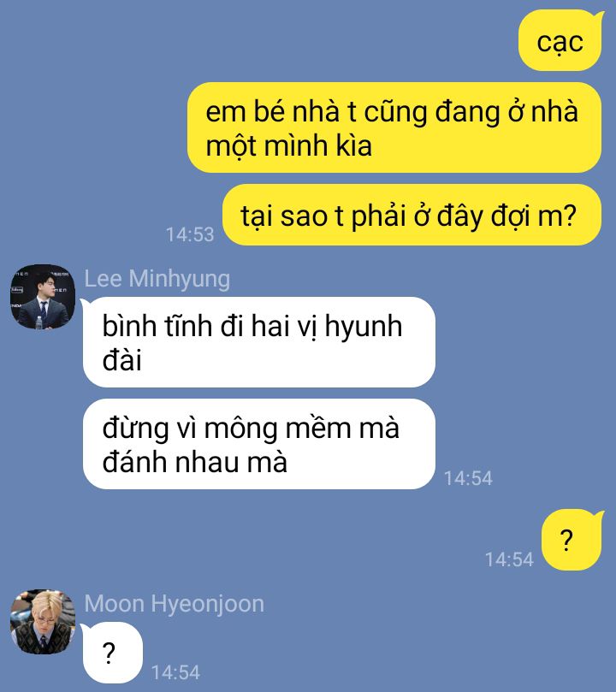Tap the 14:54 timestamp beside Moon Hyeonjoon's '?'
The image size is (616, 692).
175,672
